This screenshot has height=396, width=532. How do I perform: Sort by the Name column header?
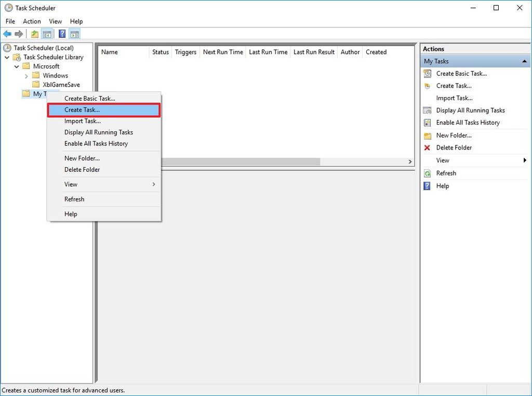pyautogui.click(x=124, y=52)
